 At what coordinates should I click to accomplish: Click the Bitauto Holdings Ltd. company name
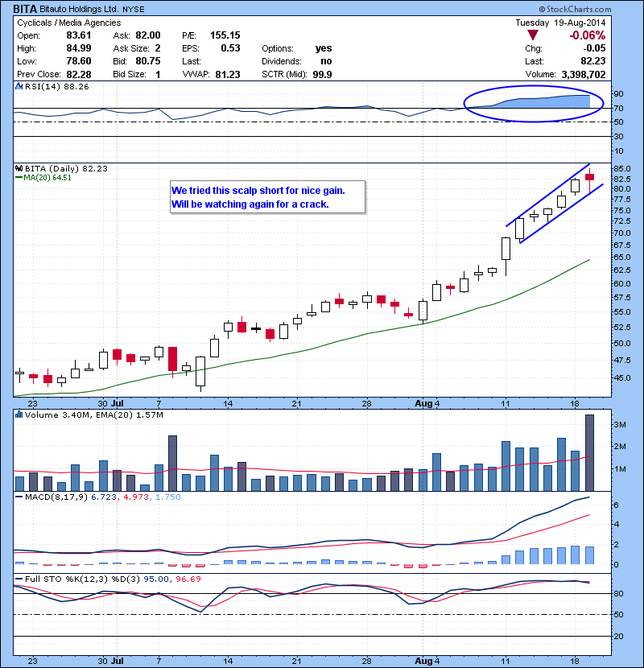pyautogui.click(x=79, y=9)
